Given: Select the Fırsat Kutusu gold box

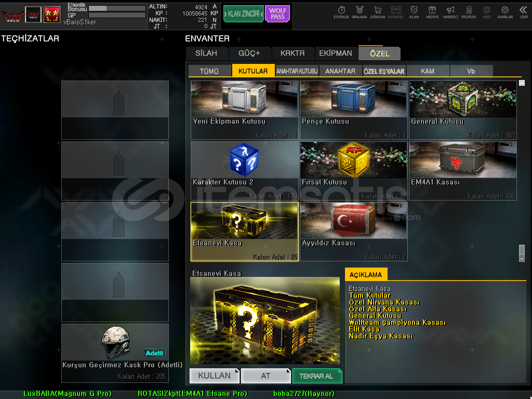Looking at the screenshot, I should point(353,170).
